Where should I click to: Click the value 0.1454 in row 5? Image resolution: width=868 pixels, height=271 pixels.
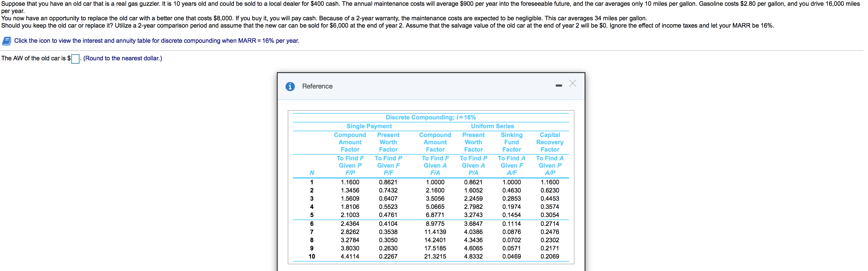point(511,215)
